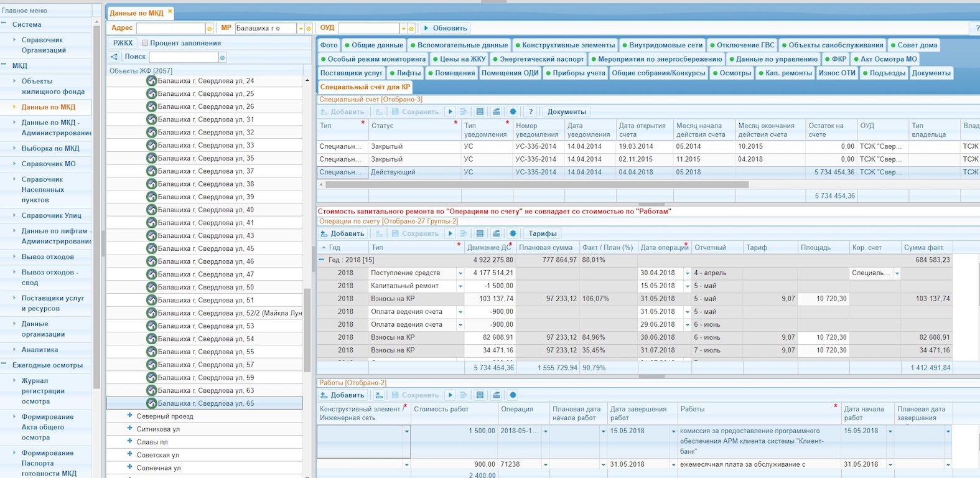Viewport: 980px width, 478px height.
Task: Click house icon for Свердлова ул, 24
Action: click(151, 81)
